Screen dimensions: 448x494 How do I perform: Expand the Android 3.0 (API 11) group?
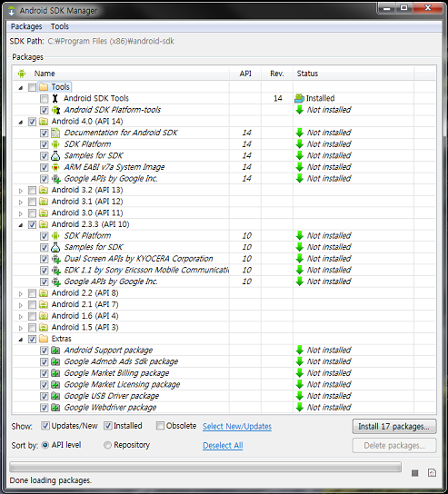click(x=21, y=213)
